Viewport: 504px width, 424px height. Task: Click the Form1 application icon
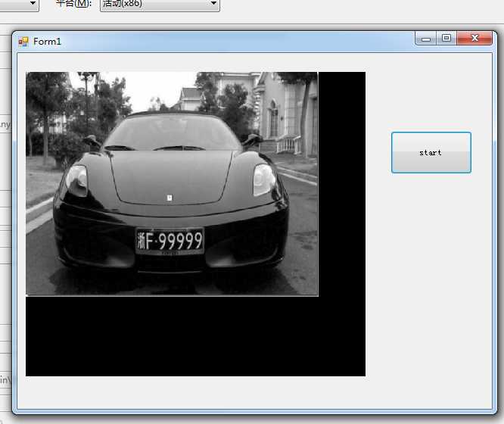[23, 42]
